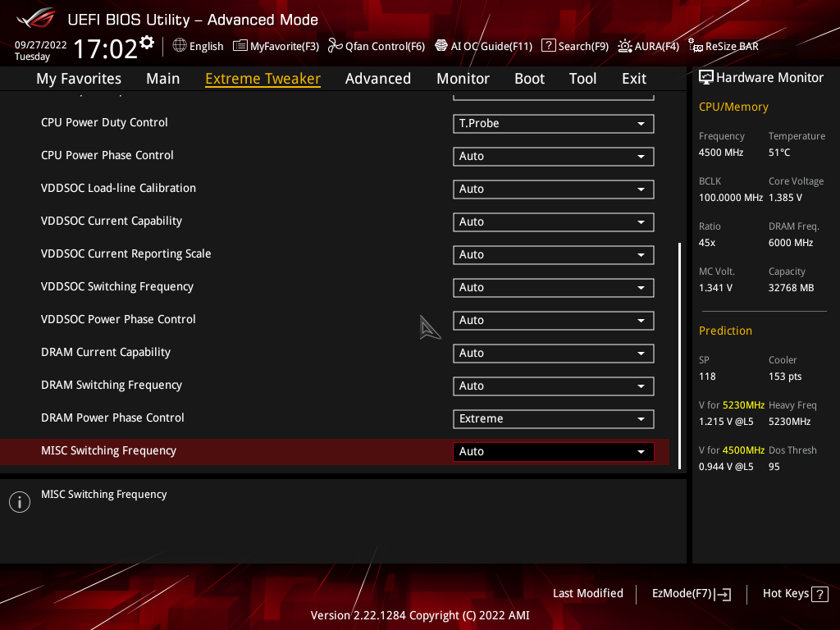
Task: Select the VDDSOC Current Capability row label
Action: [112, 221]
